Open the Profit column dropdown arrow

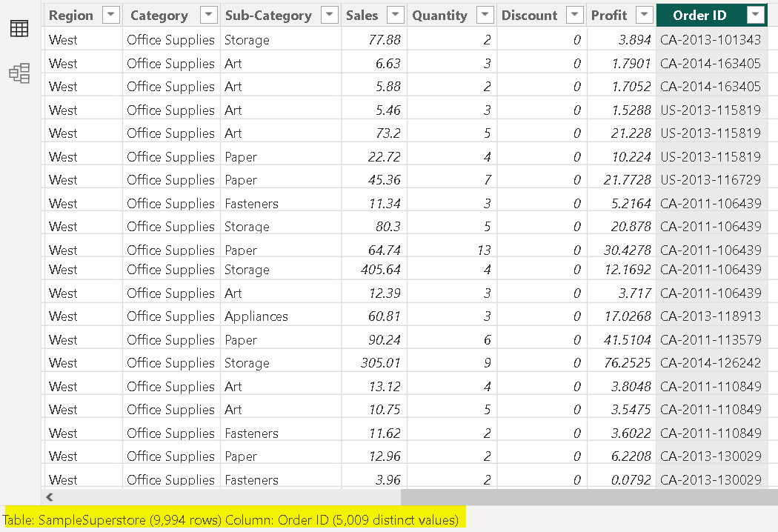tap(645, 15)
